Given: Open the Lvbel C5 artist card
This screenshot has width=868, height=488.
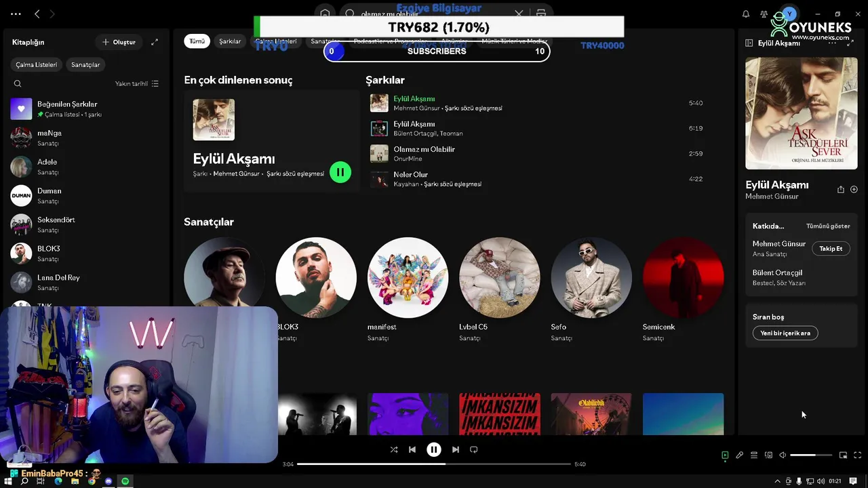Looking at the screenshot, I should (x=500, y=290).
